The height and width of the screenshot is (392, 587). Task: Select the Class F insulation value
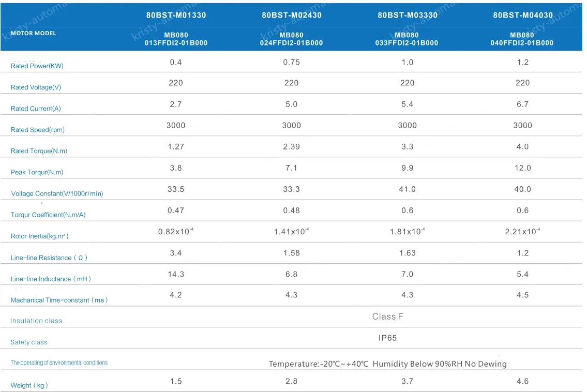pyautogui.click(x=387, y=316)
